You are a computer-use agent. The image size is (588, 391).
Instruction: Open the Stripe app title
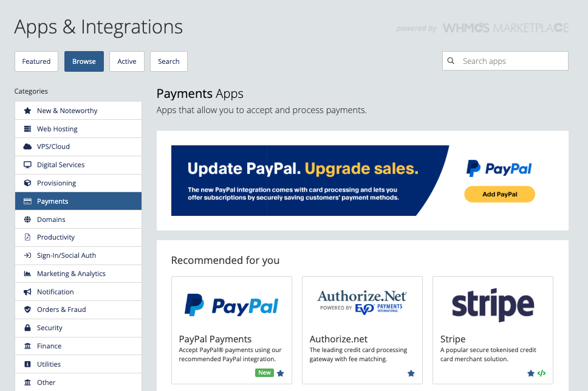453,339
